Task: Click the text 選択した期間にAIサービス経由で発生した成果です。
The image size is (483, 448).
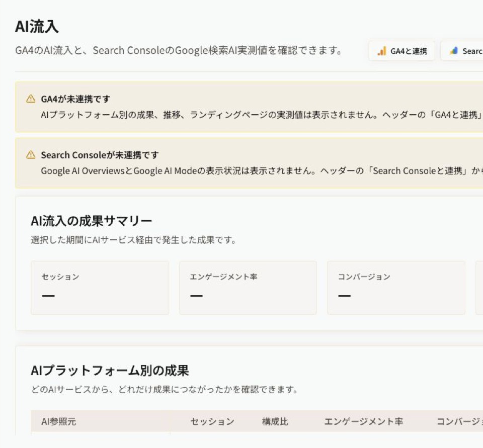Action: pos(134,240)
